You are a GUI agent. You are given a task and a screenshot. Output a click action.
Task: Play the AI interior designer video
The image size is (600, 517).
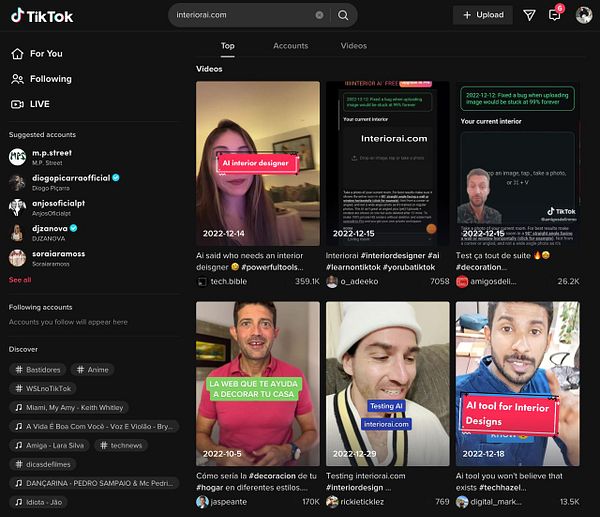click(258, 163)
